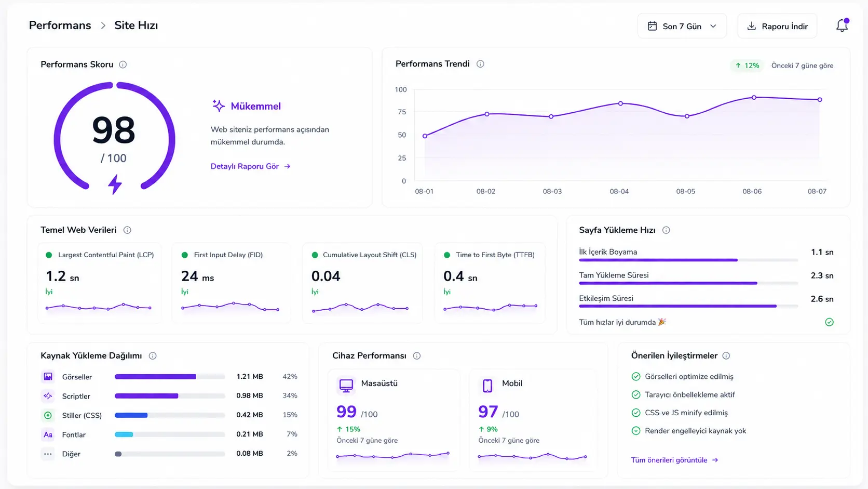Click info icon next to Performans Skoru
Screen dimensions: 868x489
(123, 64)
